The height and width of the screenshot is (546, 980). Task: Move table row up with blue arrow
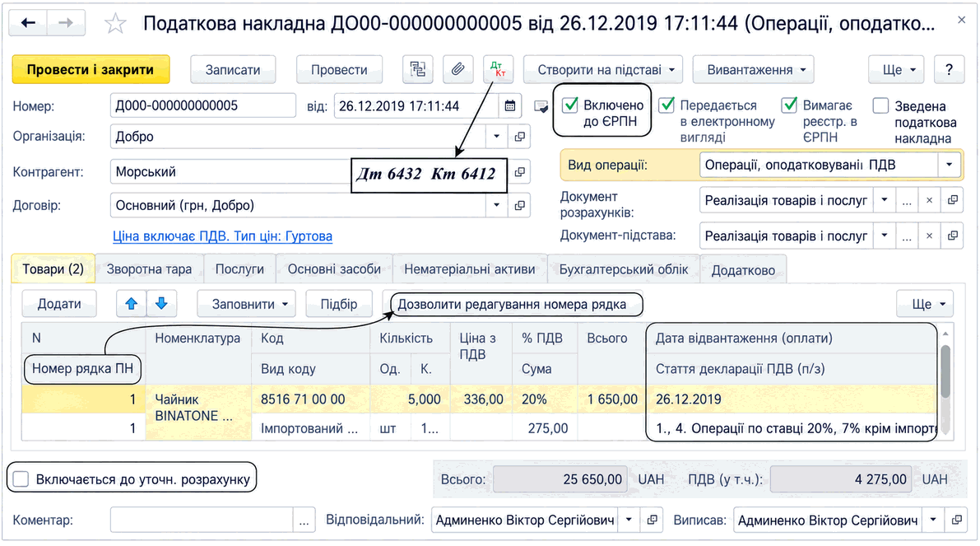(132, 304)
